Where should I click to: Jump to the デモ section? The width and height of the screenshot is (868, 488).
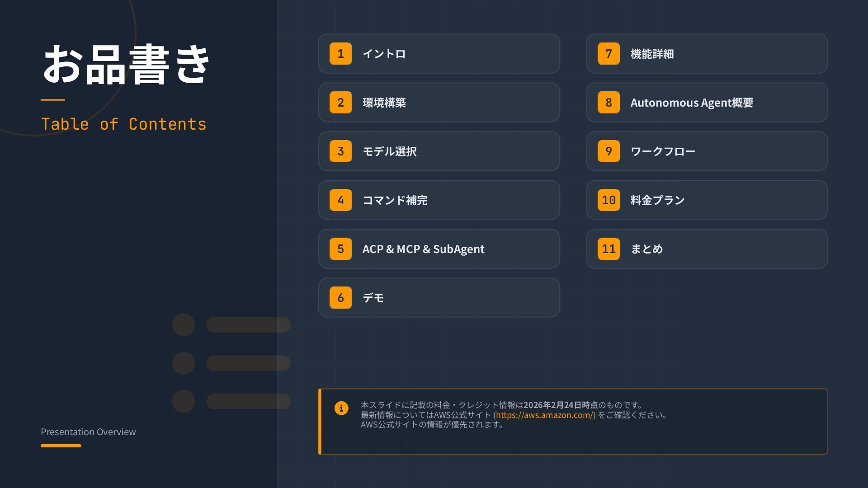pyautogui.click(x=373, y=298)
